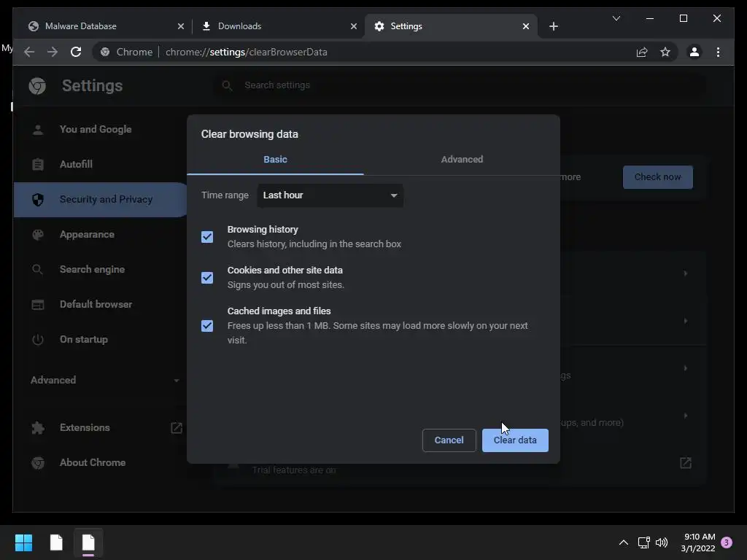747x560 pixels.
Task: Click the Autofill clipboard icon
Action: [38, 164]
